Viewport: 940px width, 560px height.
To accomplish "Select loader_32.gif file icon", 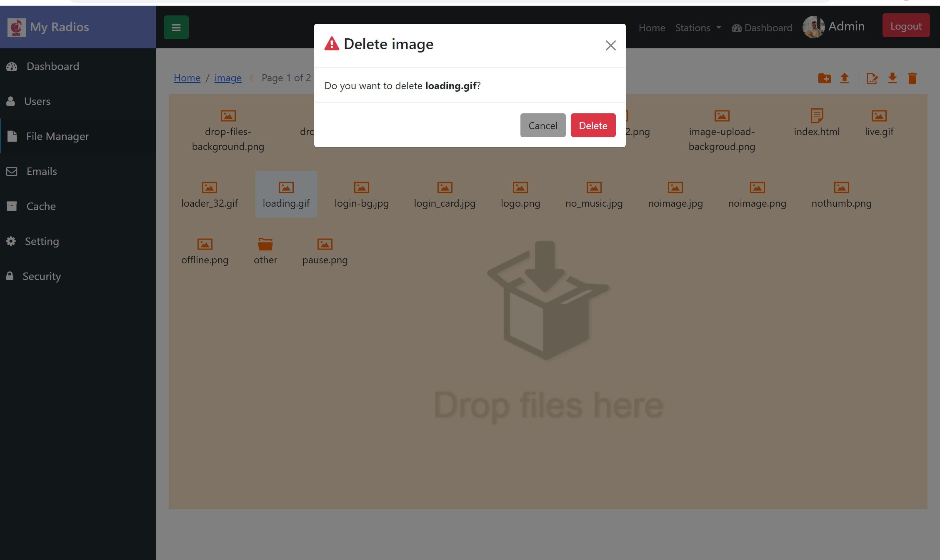I will tap(209, 187).
